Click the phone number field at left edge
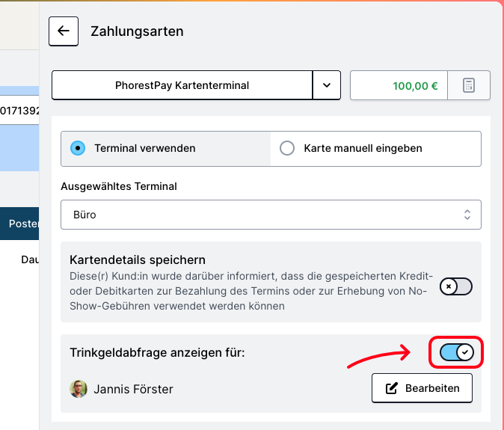The width and height of the screenshot is (504, 430). pos(19,111)
